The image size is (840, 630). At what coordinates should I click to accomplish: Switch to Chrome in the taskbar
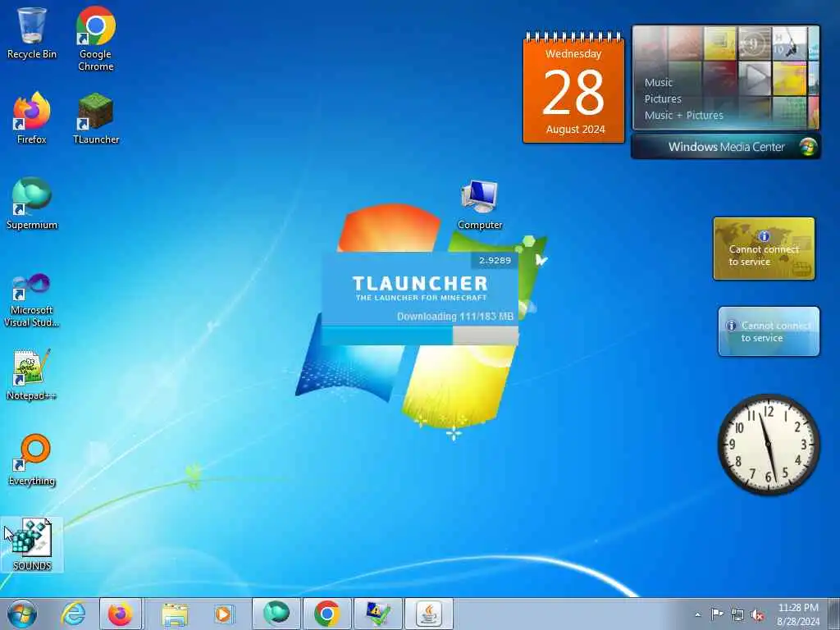pos(326,614)
